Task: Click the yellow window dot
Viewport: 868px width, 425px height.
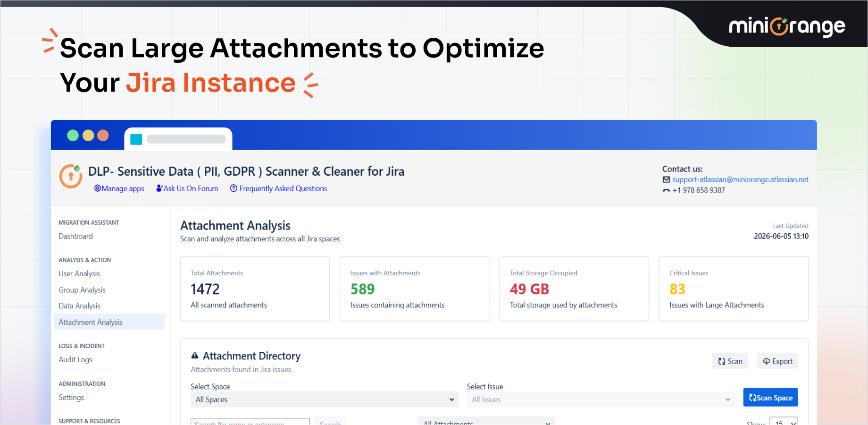Action: pyautogui.click(x=88, y=136)
